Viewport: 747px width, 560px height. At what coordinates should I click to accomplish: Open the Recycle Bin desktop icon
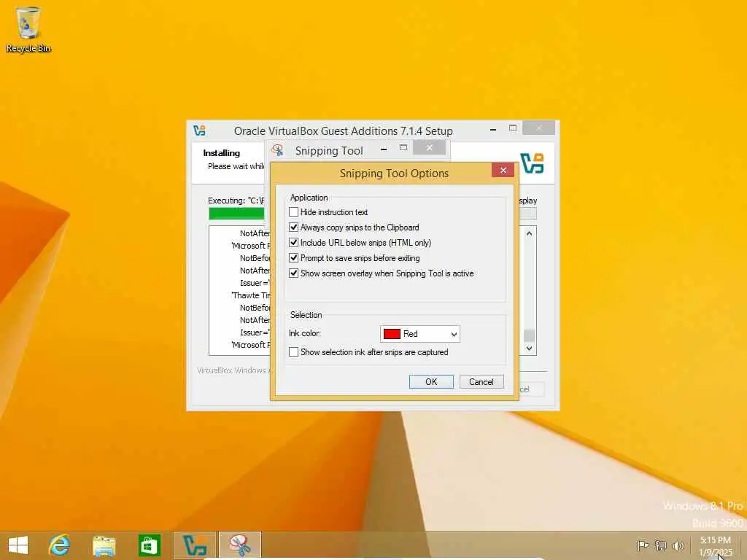pyautogui.click(x=28, y=29)
